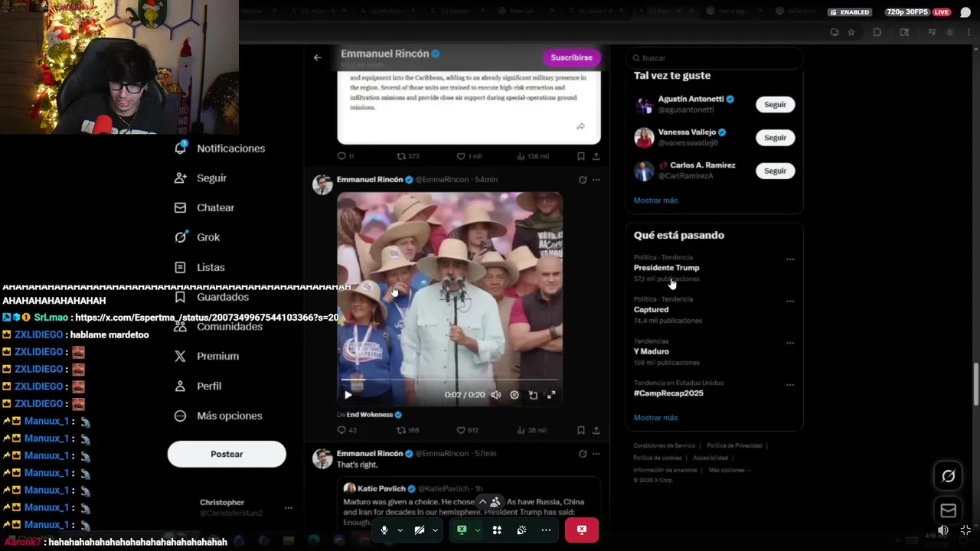This screenshot has height=551, width=980.
Task: Switch the video to fullscreen
Action: point(551,395)
